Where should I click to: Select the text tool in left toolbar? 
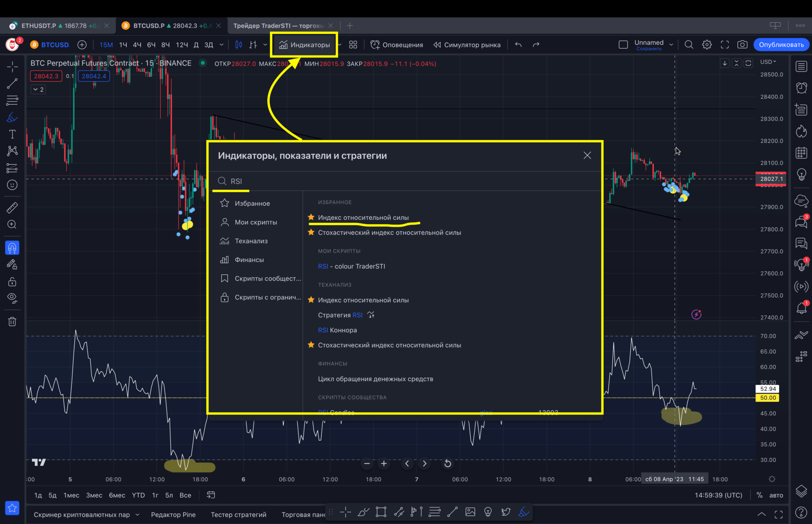click(x=12, y=134)
